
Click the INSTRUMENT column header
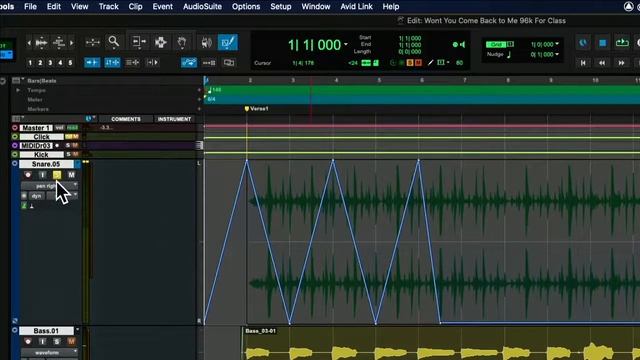click(174, 119)
